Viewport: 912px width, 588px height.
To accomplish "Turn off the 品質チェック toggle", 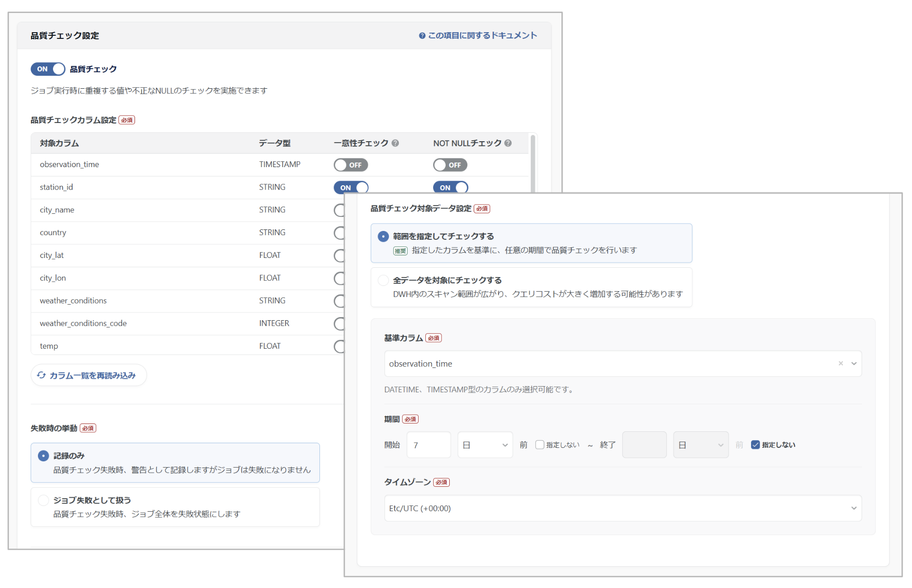I will 48,69.
